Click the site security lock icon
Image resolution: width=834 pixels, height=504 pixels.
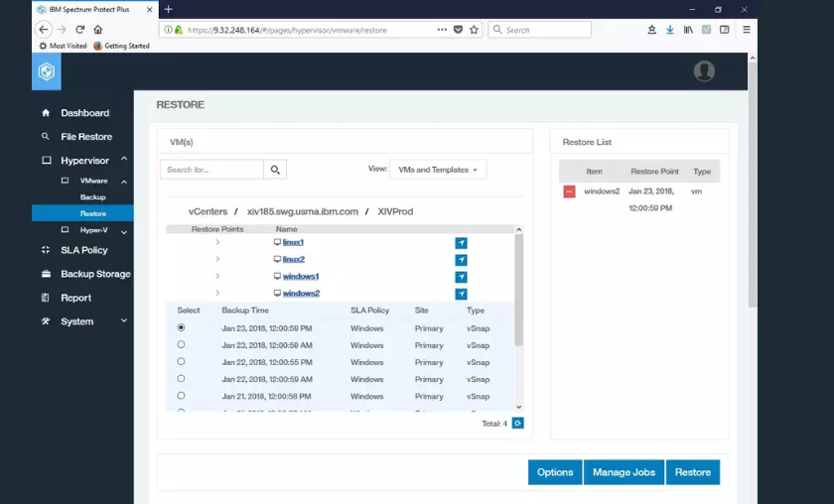(x=179, y=30)
